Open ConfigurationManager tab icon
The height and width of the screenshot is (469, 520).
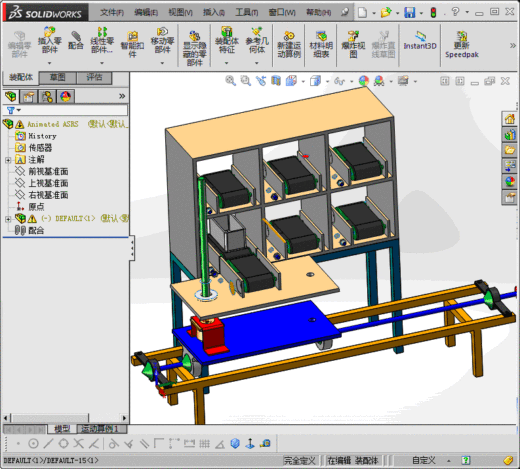(x=47, y=97)
